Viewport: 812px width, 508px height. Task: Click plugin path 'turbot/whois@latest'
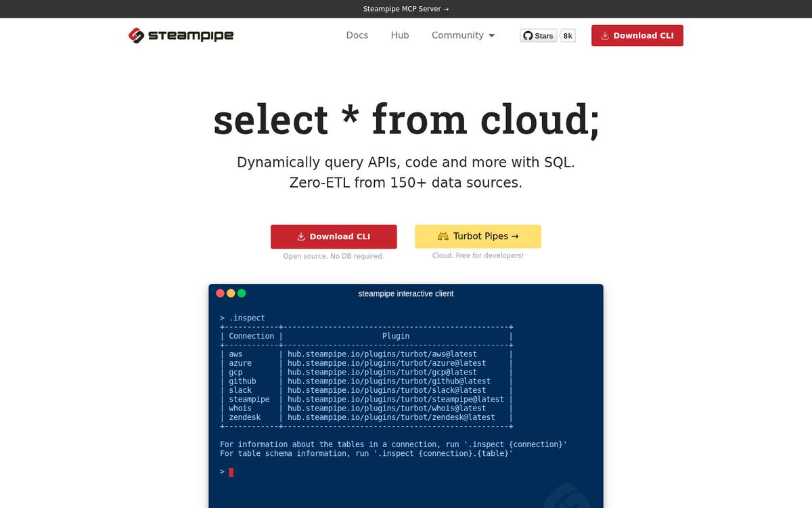click(x=387, y=408)
